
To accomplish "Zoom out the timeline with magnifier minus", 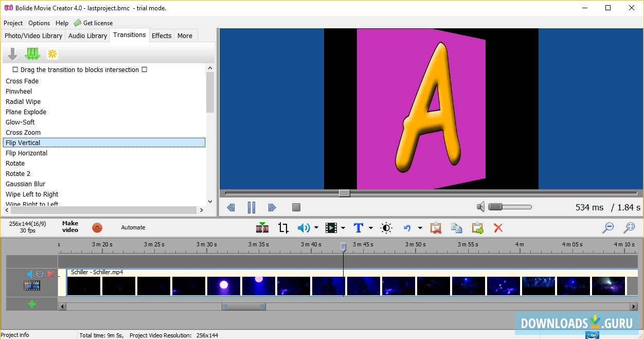I will coord(608,228).
